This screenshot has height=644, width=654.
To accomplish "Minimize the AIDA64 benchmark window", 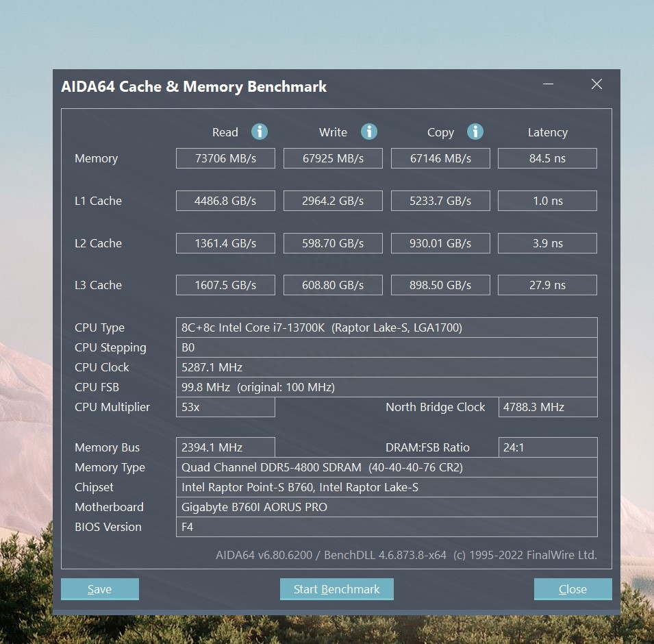I will coord(548,84).
